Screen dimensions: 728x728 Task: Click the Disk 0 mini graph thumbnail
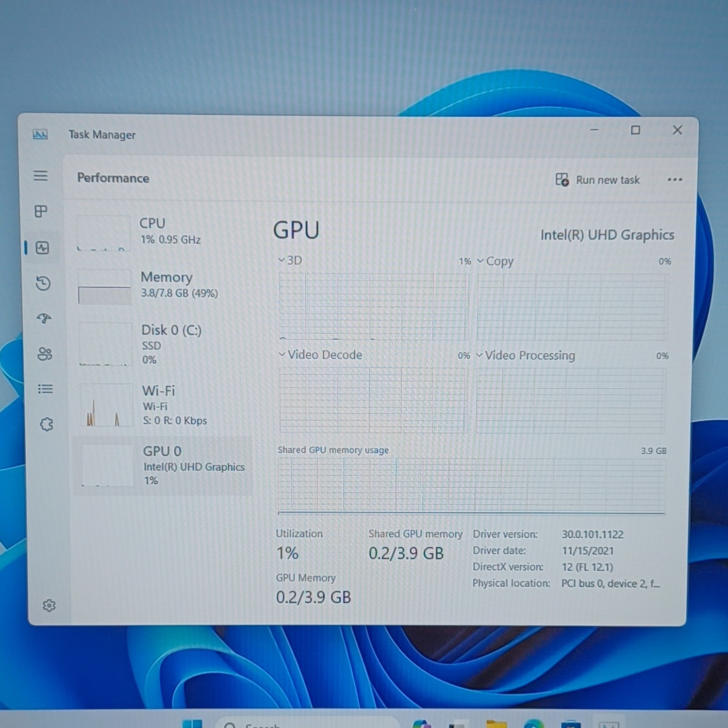click(x=105, y=344)
